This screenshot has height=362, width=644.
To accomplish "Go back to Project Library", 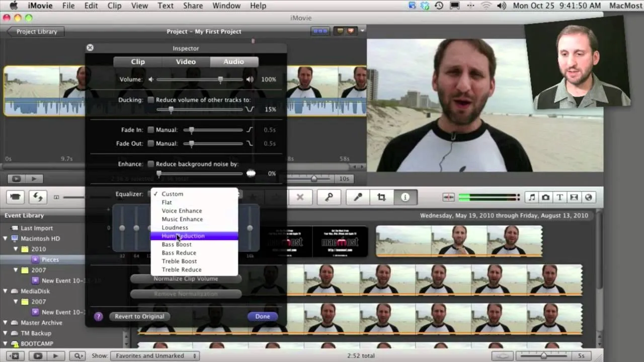I will 35,31.
